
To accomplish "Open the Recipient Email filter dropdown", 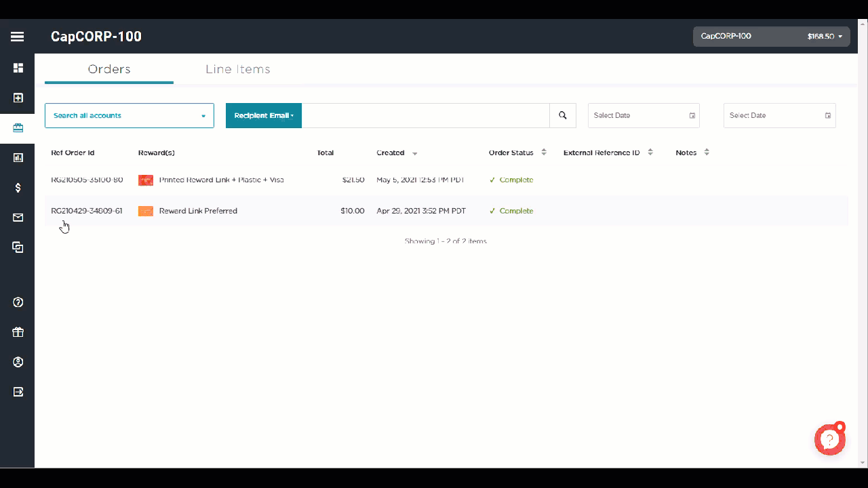I will [263, 115].
